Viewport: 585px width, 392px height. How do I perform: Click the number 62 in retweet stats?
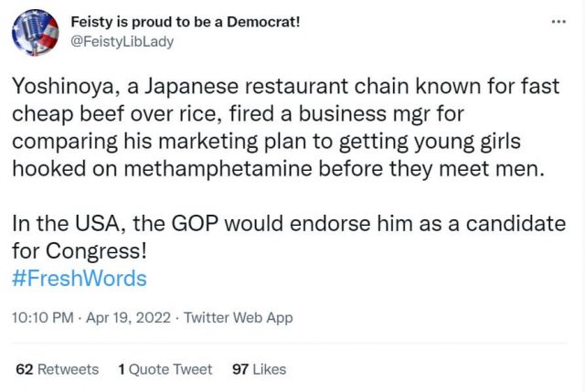25,369
